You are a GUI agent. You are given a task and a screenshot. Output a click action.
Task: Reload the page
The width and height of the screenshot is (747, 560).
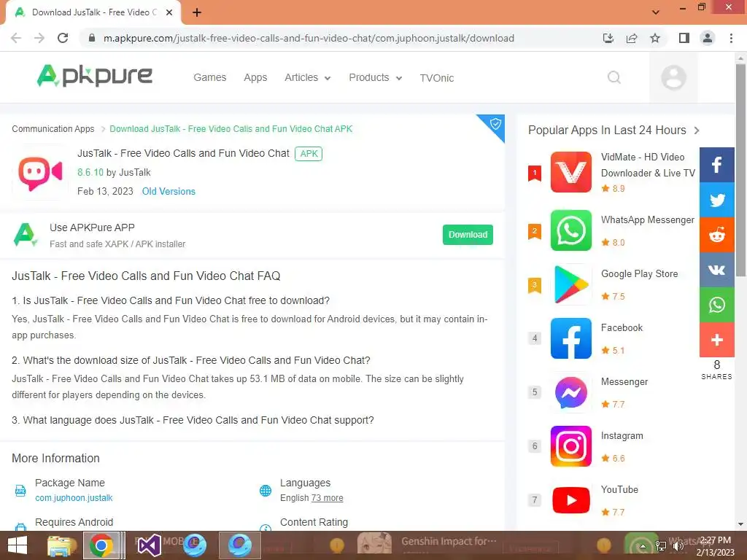coord(63,38)
